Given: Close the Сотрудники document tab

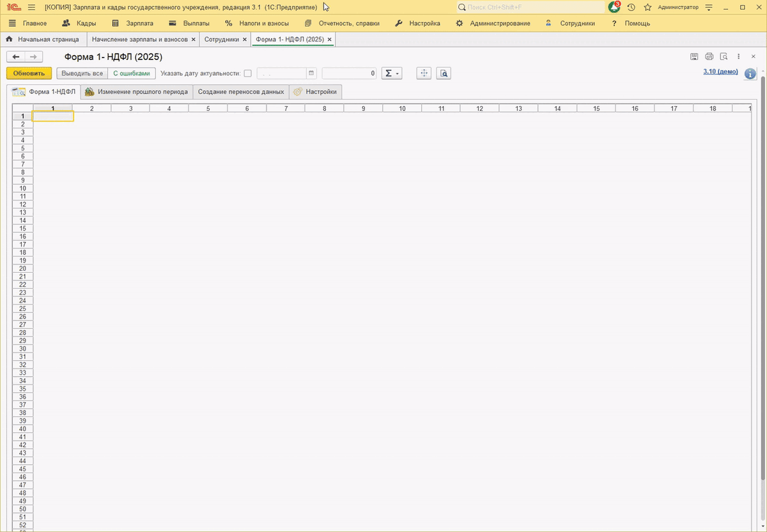Looking at the screenshot, I should click(245, 40).
